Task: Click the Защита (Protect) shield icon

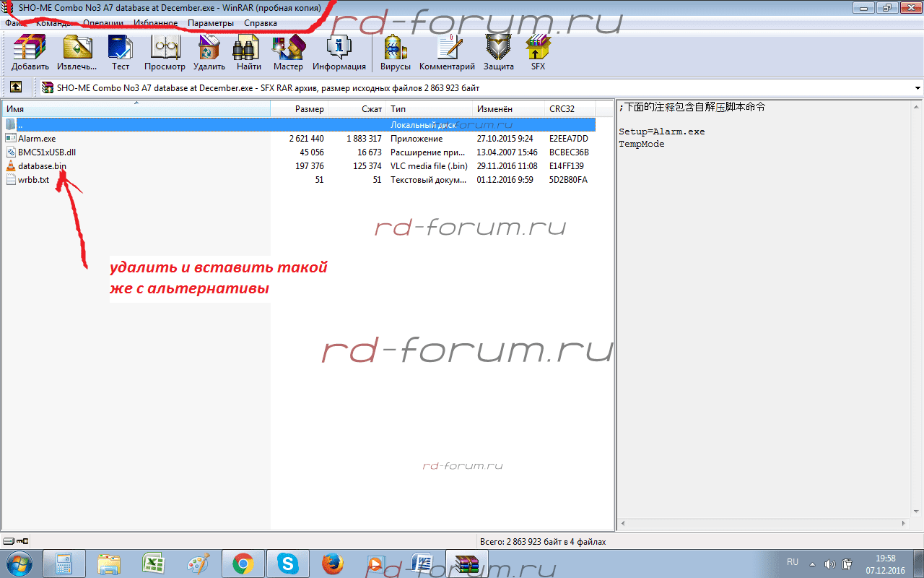Action: click(499, 53)
